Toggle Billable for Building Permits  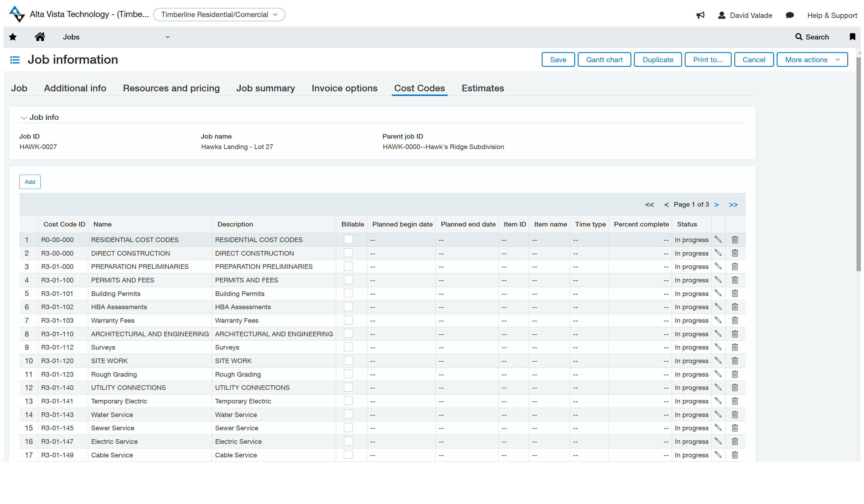348,293
